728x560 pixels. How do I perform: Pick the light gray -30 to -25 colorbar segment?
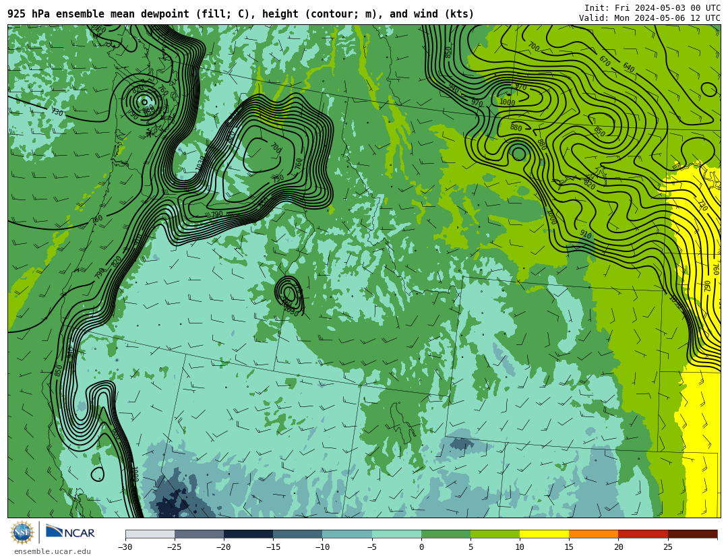[x=150, y=534]
